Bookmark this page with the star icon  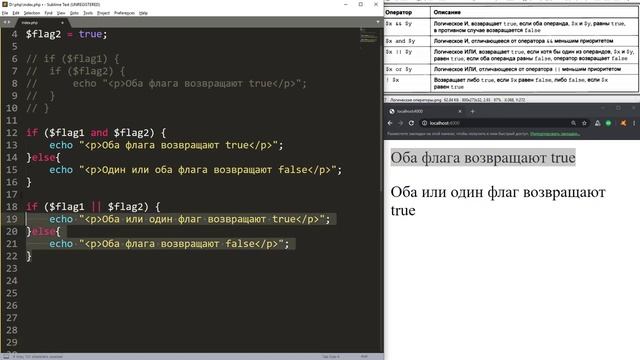pyautogui.click(x=584, y=123)
